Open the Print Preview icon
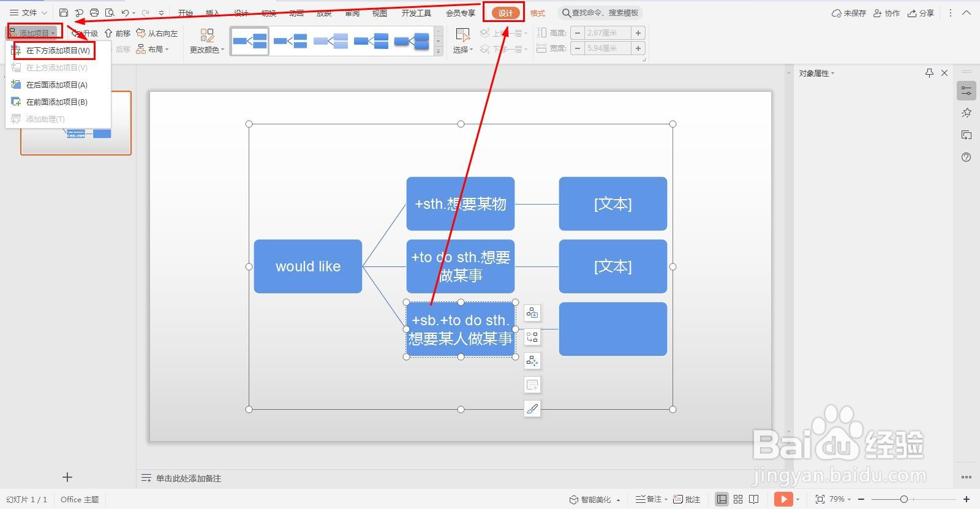 [x=110, y=12]
